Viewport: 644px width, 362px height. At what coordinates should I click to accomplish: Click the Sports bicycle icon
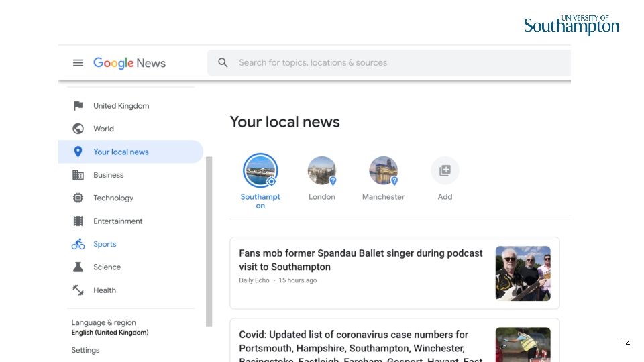[78, 244]
